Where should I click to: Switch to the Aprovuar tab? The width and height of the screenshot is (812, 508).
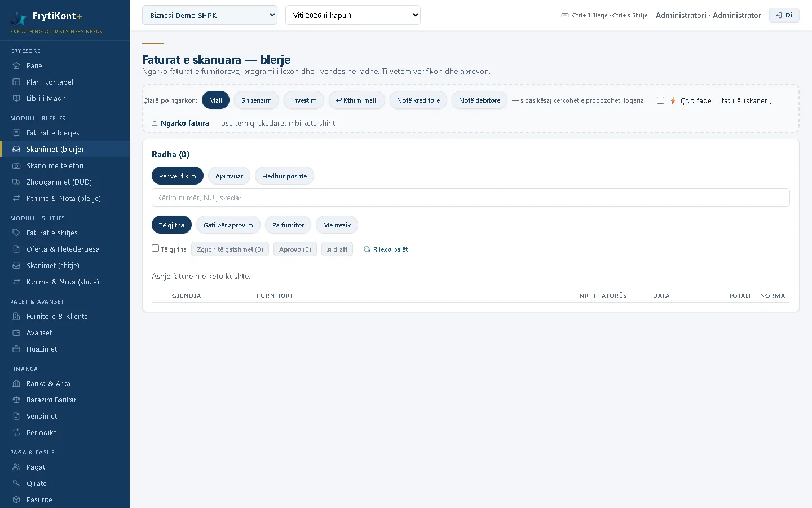click(229, 176)
